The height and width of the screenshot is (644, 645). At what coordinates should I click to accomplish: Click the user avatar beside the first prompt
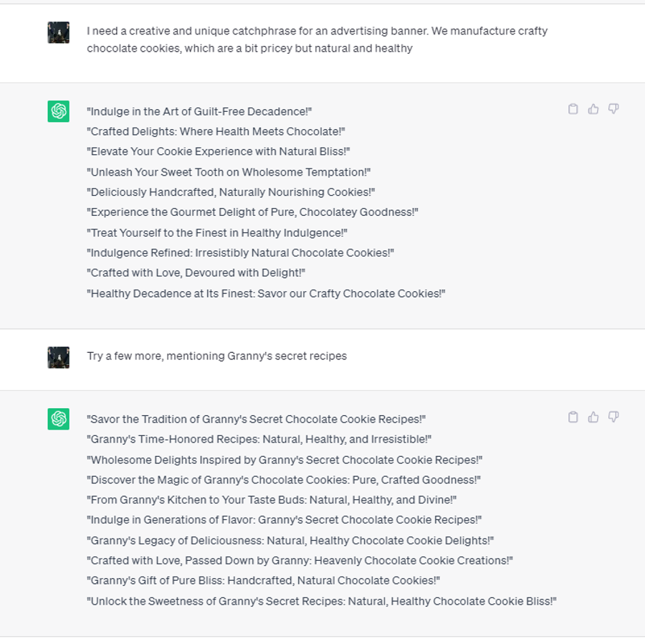click(x=59, y=32)
